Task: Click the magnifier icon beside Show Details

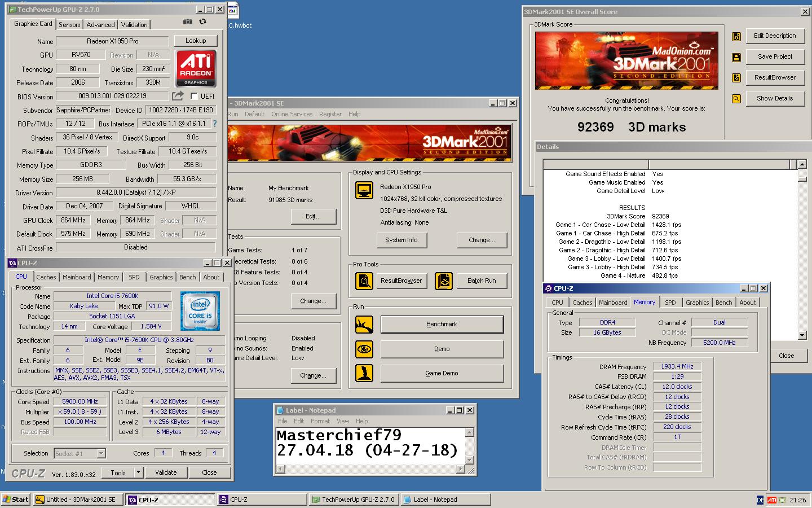Action: tap(736, 99)
